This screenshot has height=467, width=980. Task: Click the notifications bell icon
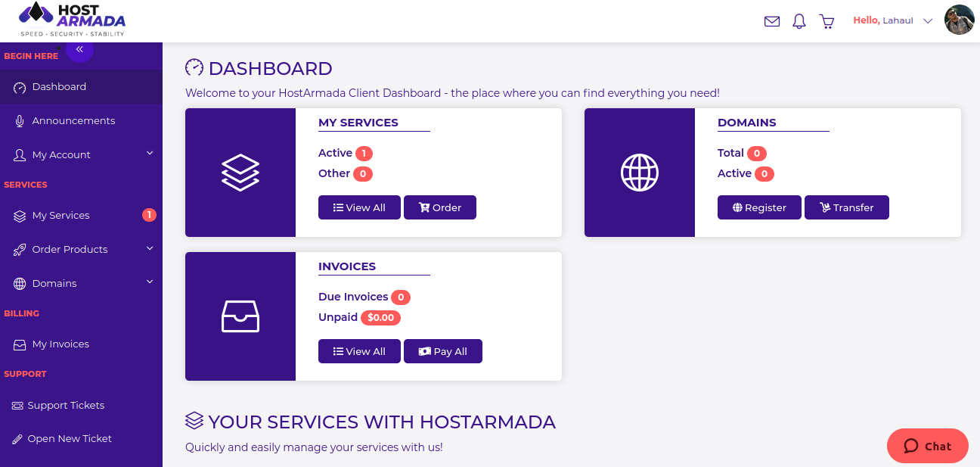799,22
